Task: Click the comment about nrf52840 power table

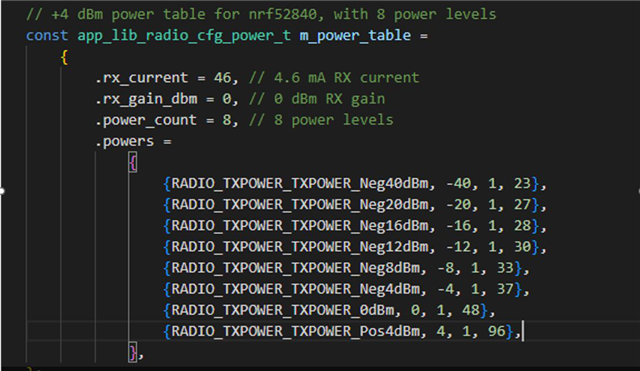Action: 261,14
